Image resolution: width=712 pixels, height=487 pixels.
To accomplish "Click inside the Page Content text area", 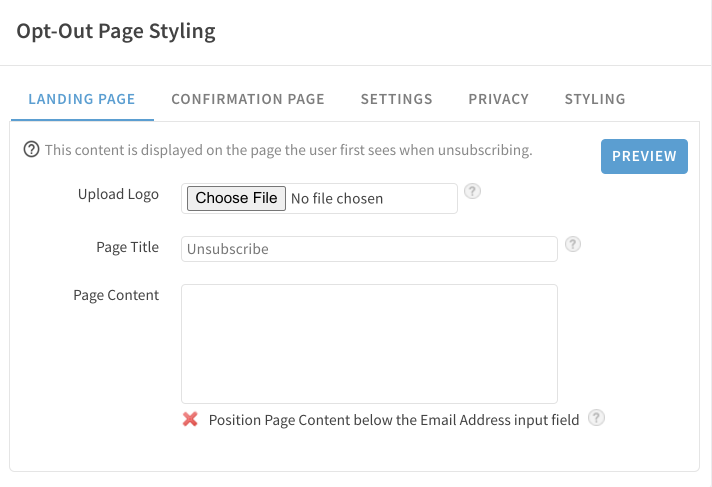I will tap(369, 344).
